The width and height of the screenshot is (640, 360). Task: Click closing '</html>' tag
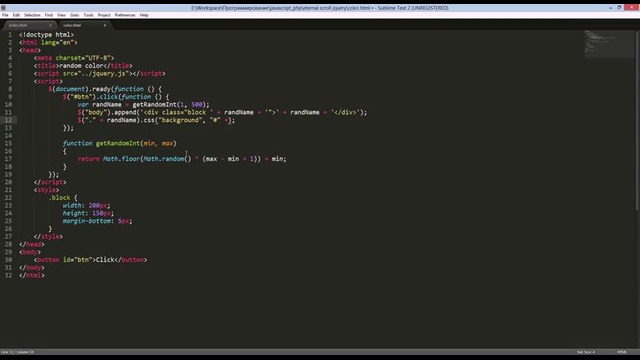coord(32,275)
